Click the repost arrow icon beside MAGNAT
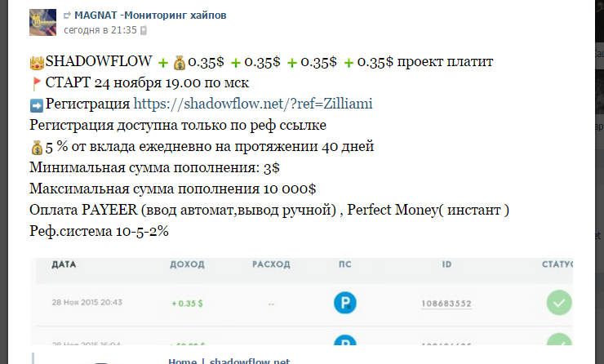This screenshot has height=364, width=604. (67, 16)
